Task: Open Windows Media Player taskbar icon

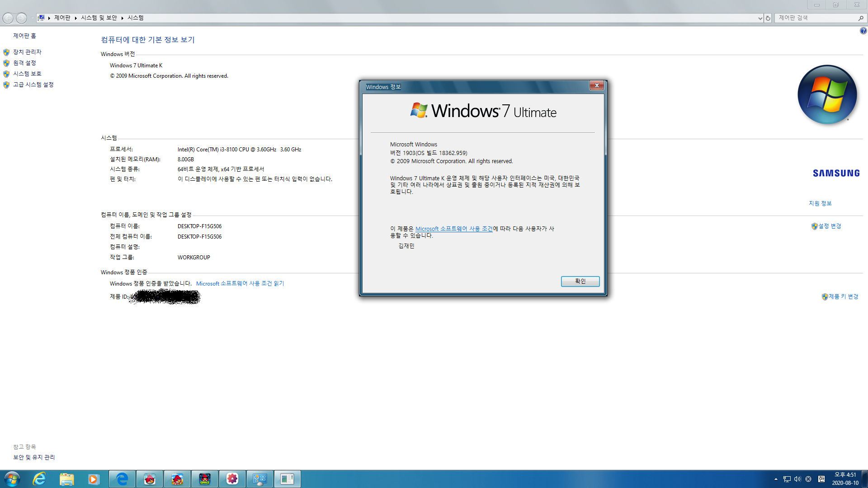Action: pos(94,479)
